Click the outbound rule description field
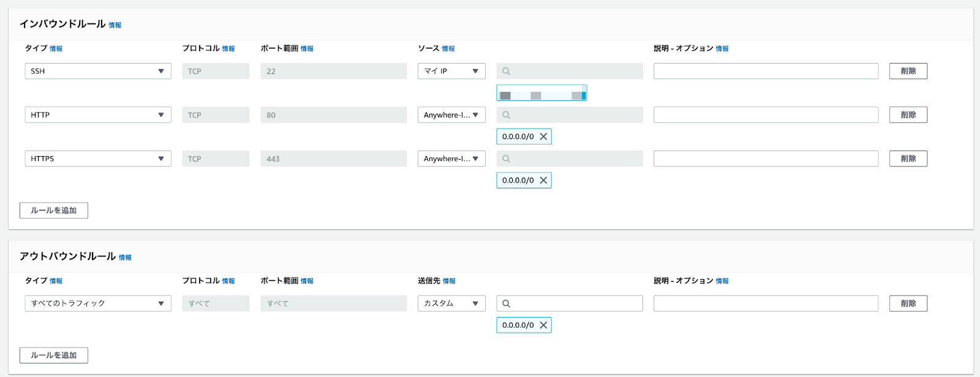 pyautogui.click(x=766, y=304)
